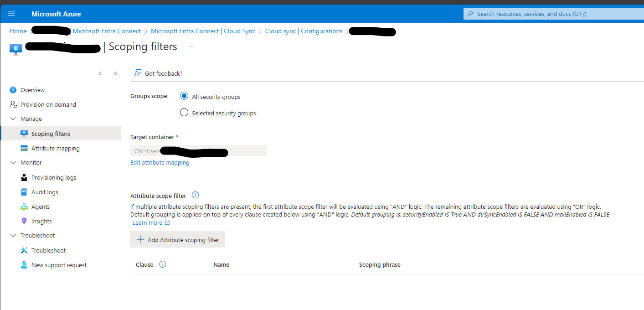644x310 pixels.
Task: Go to Home breadcrumb
Action: tap(18, 31)
